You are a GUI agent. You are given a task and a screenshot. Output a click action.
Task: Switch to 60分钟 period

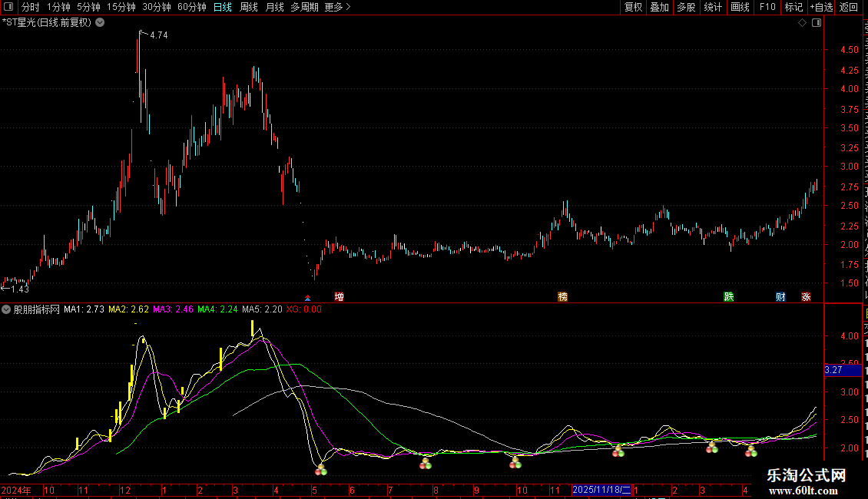tap(192, 7)
